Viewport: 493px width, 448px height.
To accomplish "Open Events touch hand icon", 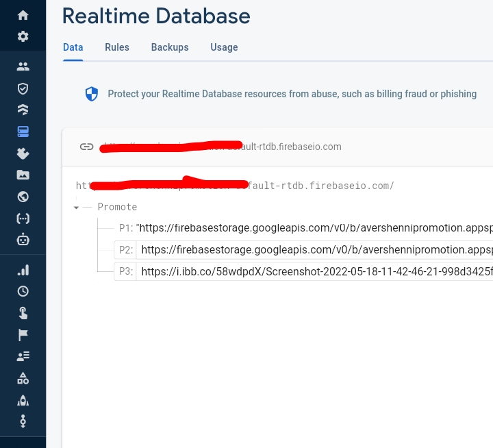I will (x=23, y=313).
